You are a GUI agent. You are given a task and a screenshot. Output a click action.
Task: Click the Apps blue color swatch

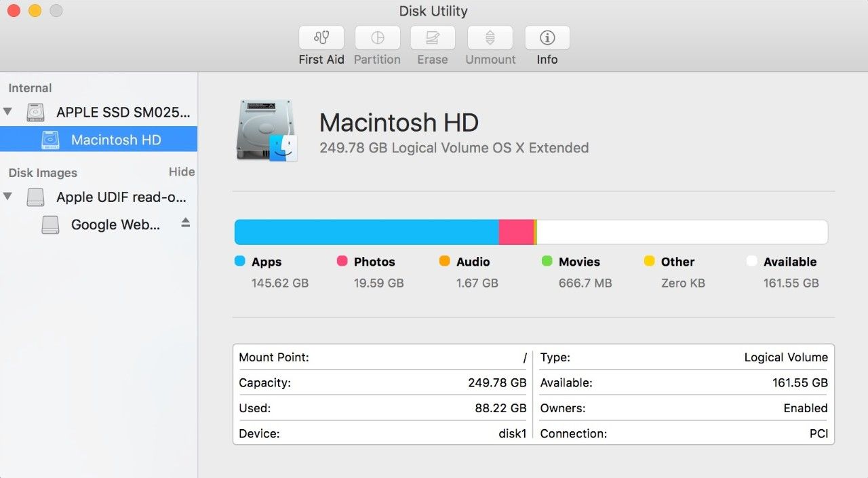pyautogui.click(x=239, y=261)
